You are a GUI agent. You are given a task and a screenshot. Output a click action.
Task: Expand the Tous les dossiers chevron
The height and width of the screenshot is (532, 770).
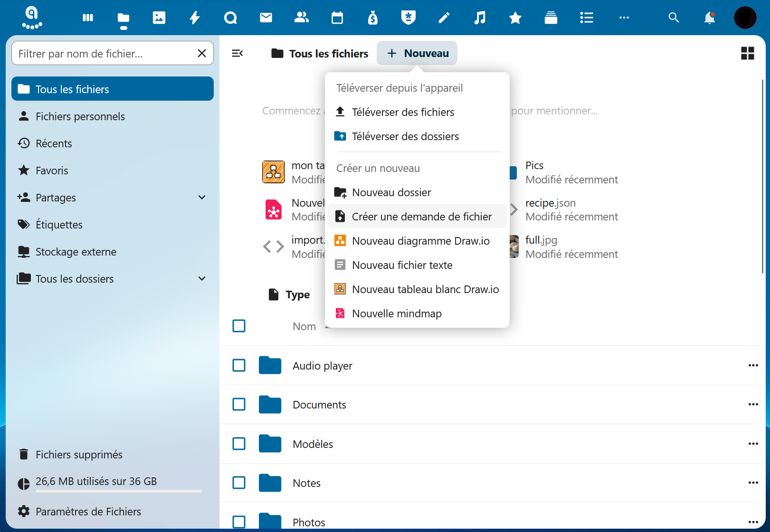[x=202, y=279]
